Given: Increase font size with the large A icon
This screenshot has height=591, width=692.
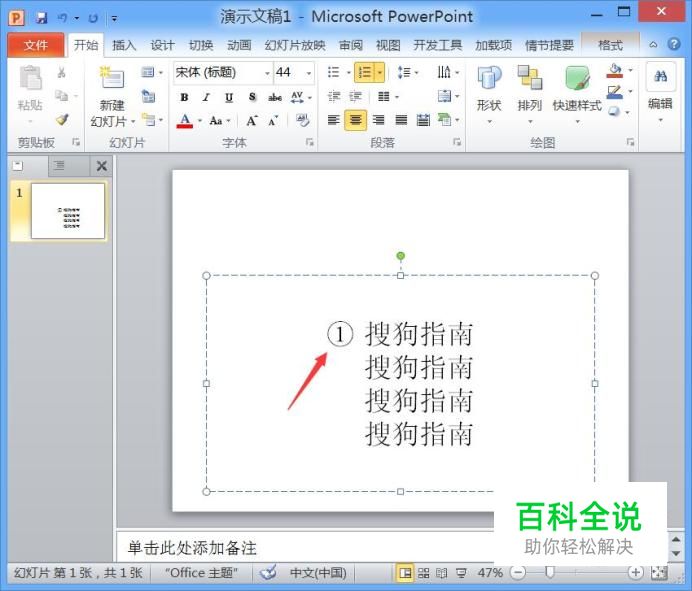Looking at the screenshot, I should 252,120.
